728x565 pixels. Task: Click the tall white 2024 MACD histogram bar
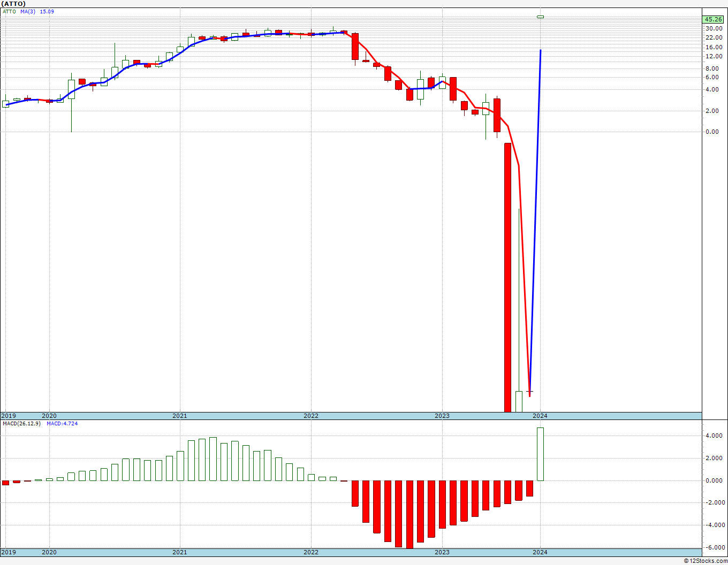(541, 454)
